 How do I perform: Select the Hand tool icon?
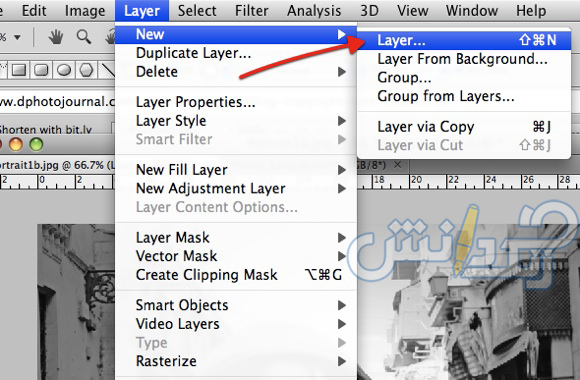(x=56, y=37)
